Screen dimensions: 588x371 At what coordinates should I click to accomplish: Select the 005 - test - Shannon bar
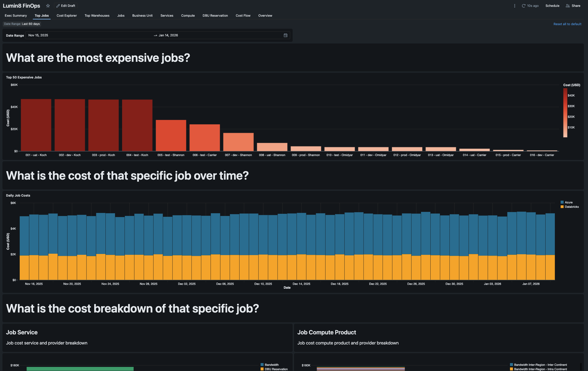pyautogui.click(x=171, y=135)
